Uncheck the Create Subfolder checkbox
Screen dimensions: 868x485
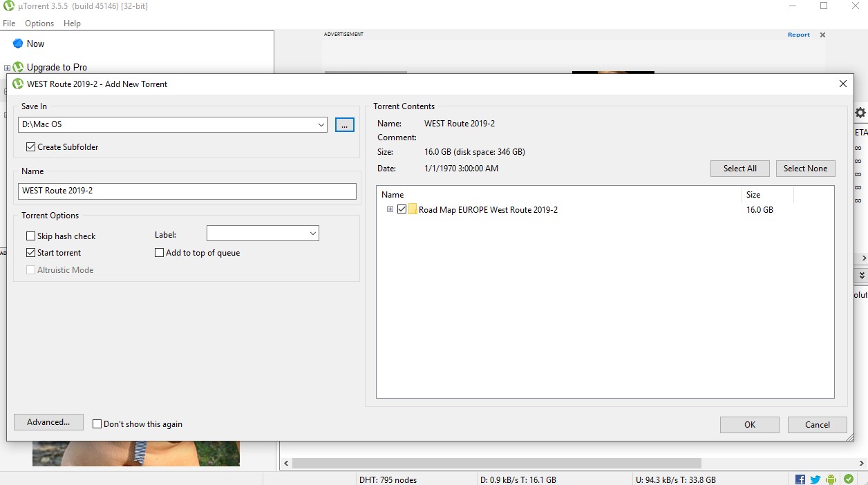coord(31,147)
